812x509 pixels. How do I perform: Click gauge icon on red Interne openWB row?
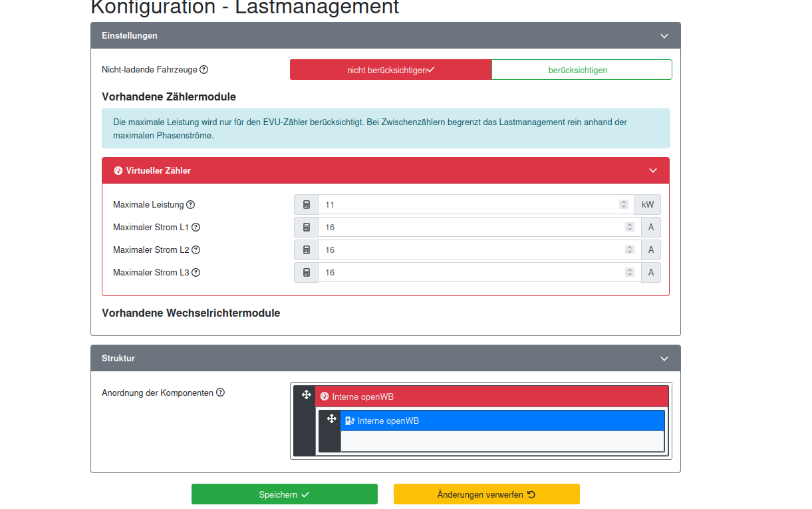pos(325,397)
